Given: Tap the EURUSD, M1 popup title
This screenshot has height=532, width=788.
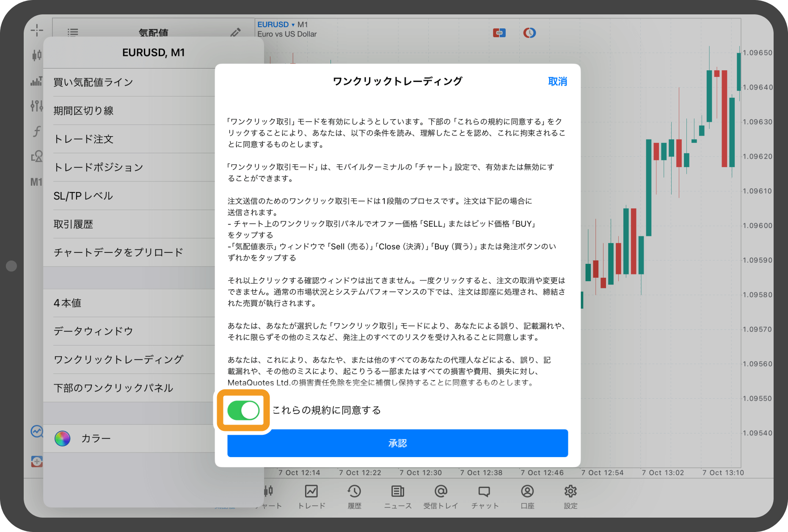Looking at the screenshot, I should coord(153,52).
